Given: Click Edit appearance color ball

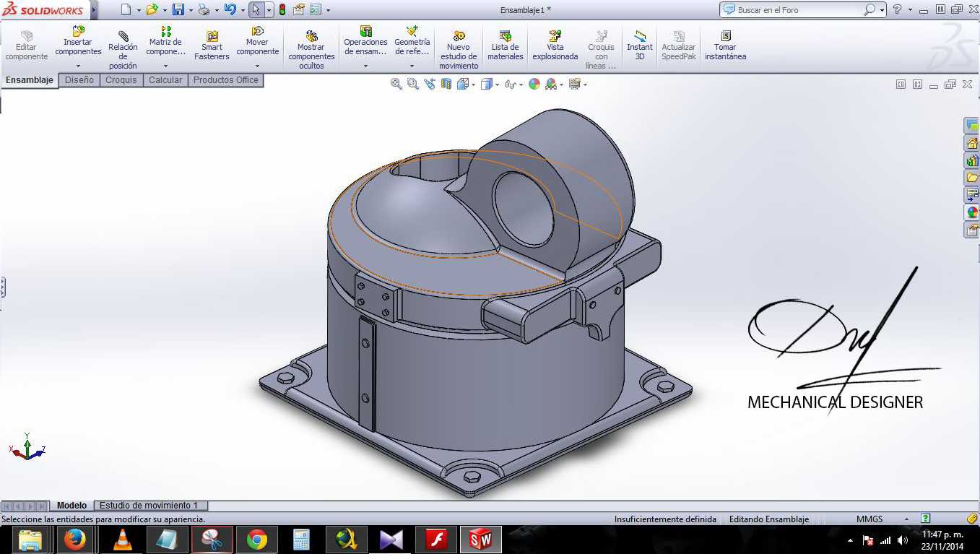Looking at the screenshot, I should 534,84.
